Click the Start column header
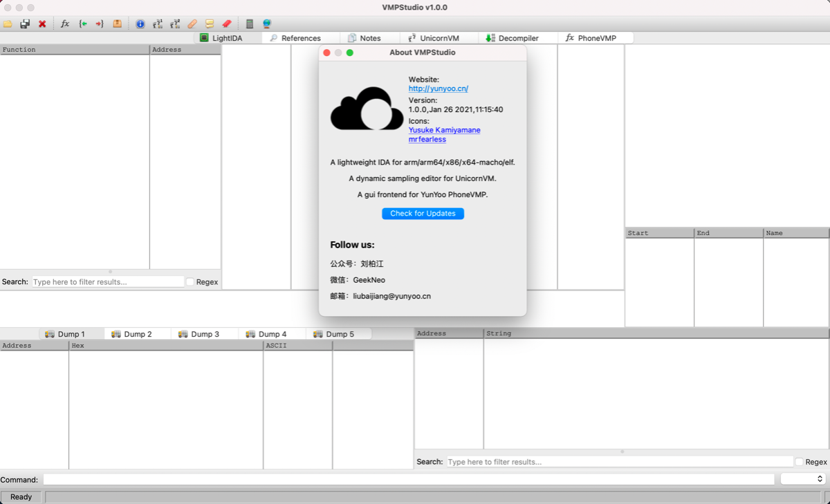The width and height of the screenshot is (830, 504). click(659, 233)
